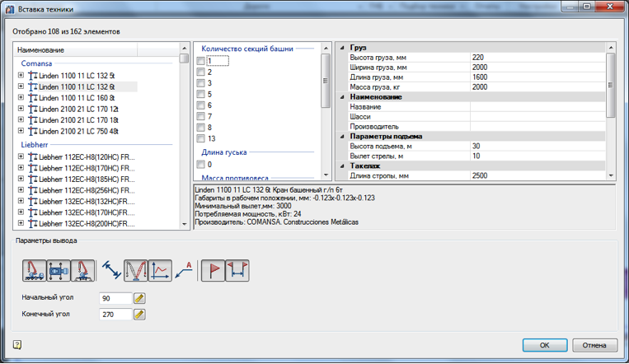
Task: Edit the Вылет стрелы value 10
Action: (537, 156)
